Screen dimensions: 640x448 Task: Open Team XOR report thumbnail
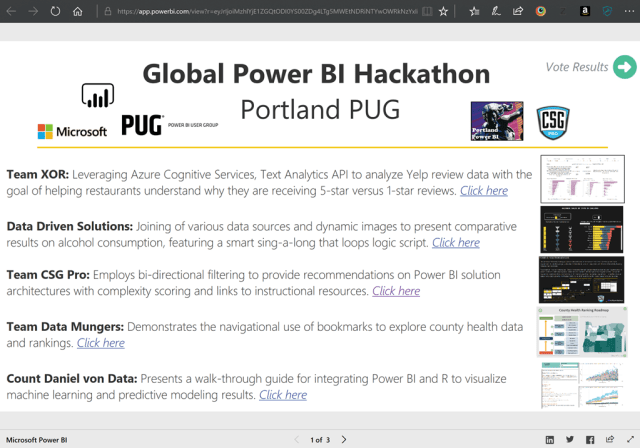582,179
